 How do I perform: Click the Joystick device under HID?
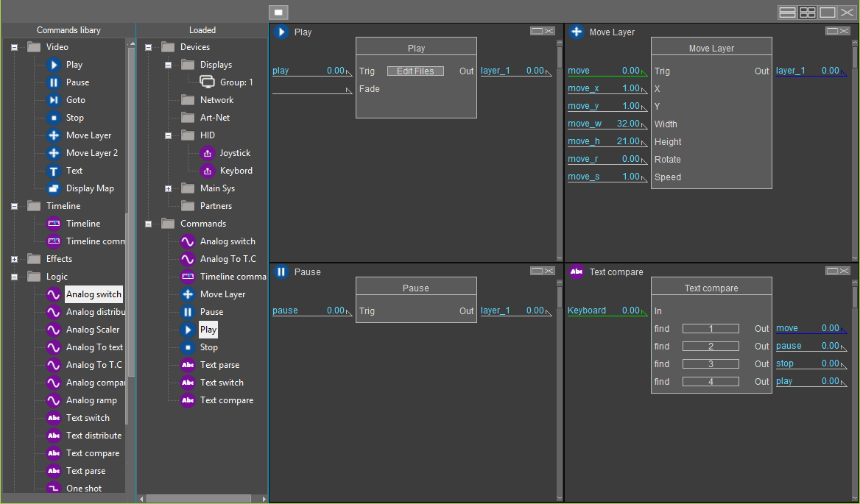click(x=234, y=153)
